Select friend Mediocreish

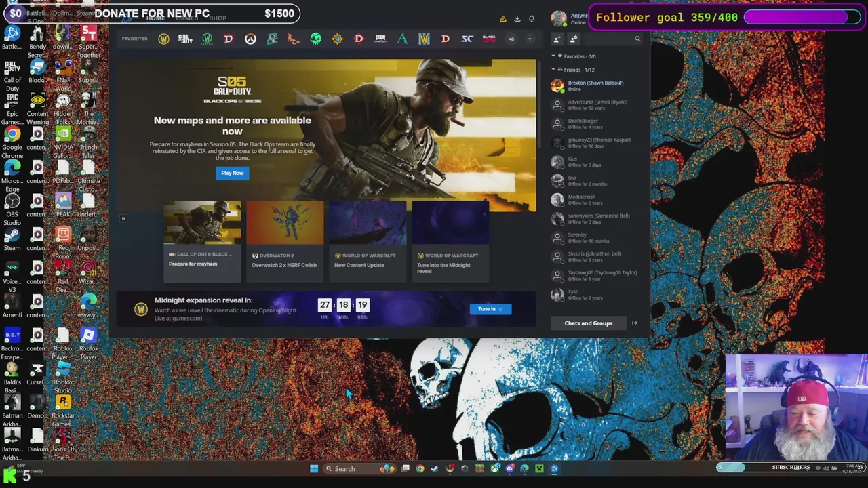coord(595,199)
